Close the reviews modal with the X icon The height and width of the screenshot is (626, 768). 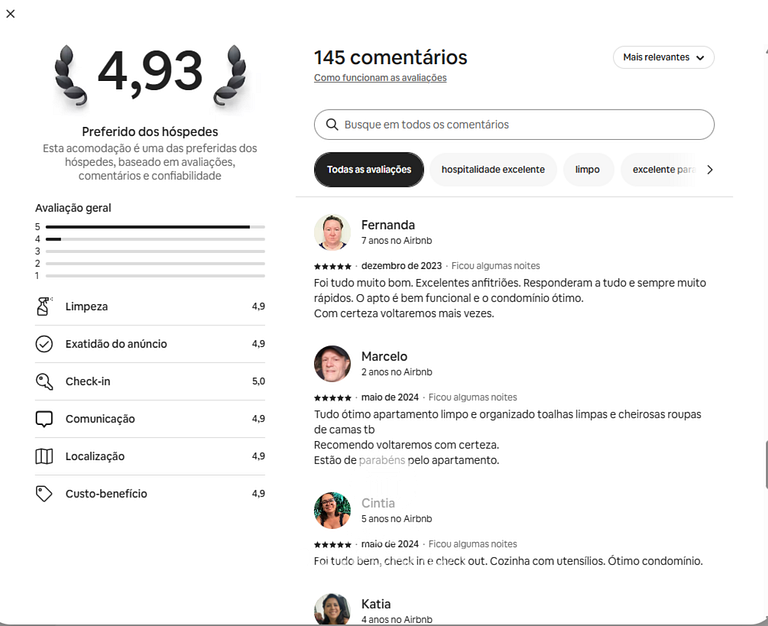10,13
